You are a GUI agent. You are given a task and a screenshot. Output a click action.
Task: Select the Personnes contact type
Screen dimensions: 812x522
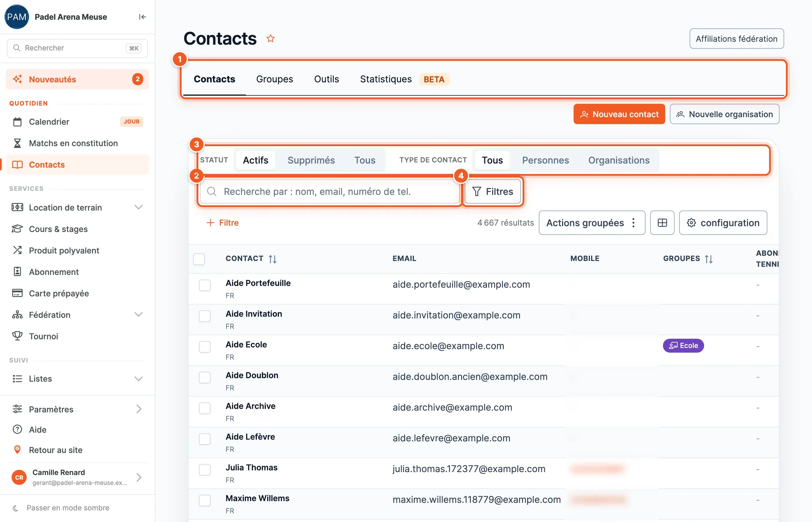(545, 160)
